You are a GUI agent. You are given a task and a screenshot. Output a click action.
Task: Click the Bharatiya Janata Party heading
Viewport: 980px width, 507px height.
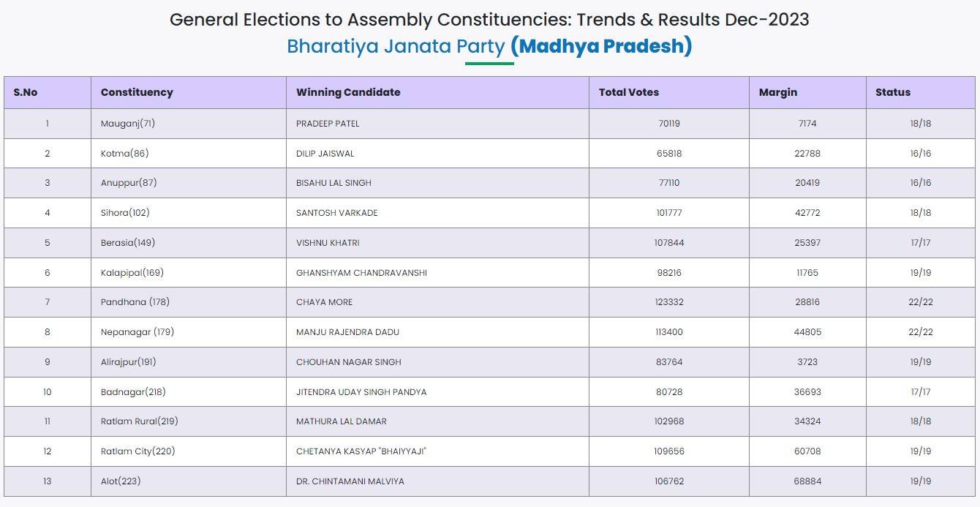396,47
